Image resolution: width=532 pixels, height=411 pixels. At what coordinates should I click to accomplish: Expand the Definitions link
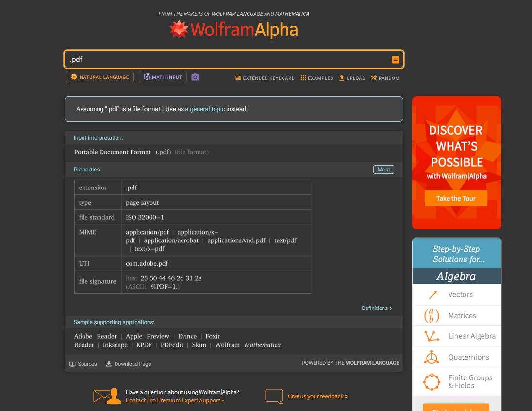coord(377,308)
